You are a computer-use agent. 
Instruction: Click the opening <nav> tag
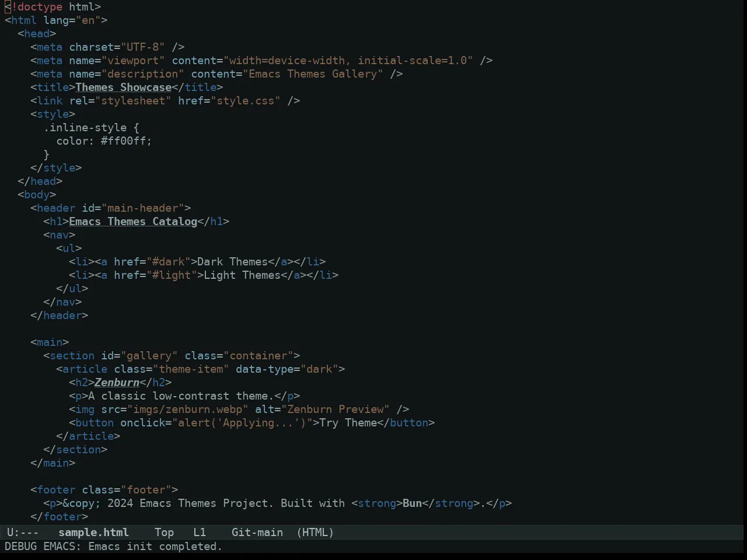pyautogui.click(x=59, y=235)
